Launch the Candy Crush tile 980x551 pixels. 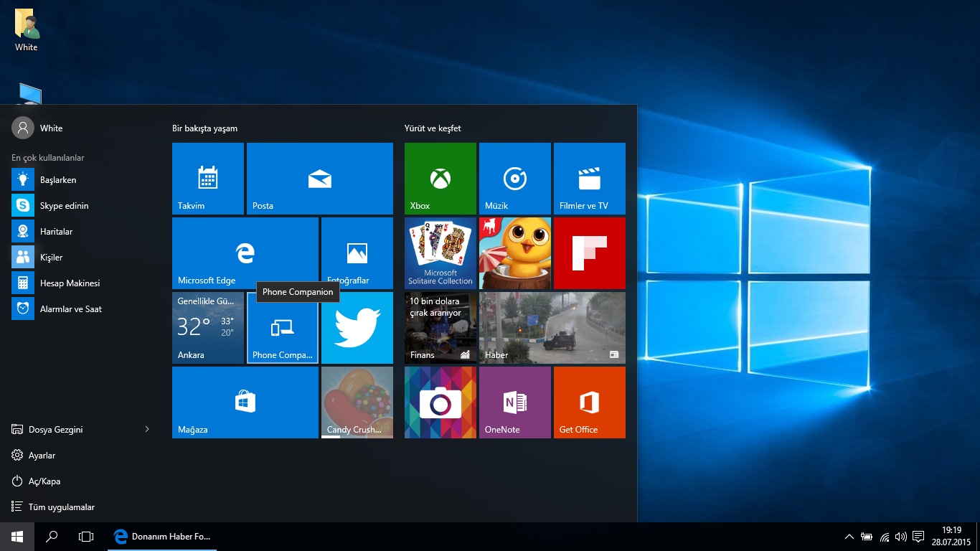point(357,402)
